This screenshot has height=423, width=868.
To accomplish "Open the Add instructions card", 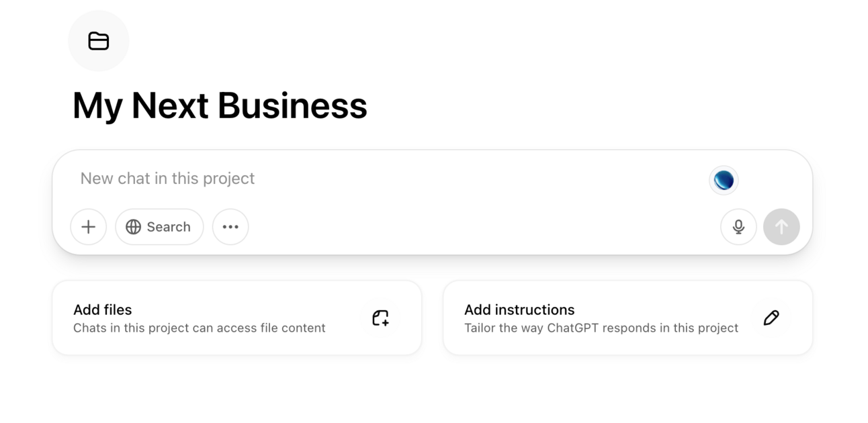I will point(628,318).
